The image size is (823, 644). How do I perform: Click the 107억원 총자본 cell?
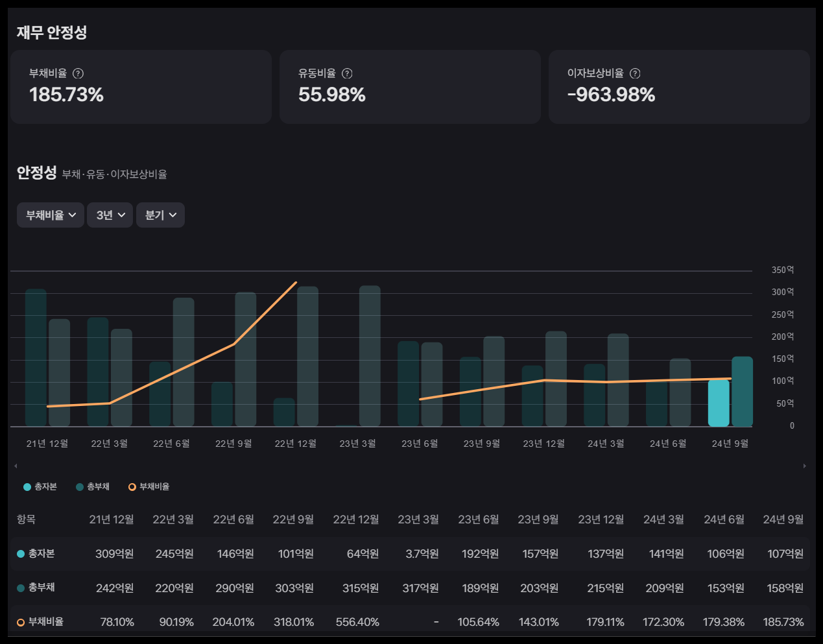click(x=785, y=554)
